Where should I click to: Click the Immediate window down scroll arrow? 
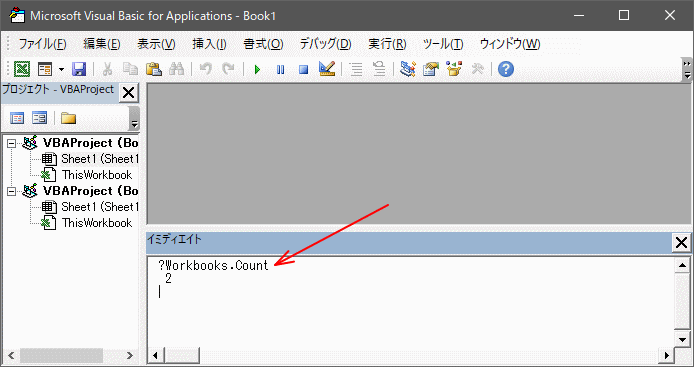click(682, 339)
